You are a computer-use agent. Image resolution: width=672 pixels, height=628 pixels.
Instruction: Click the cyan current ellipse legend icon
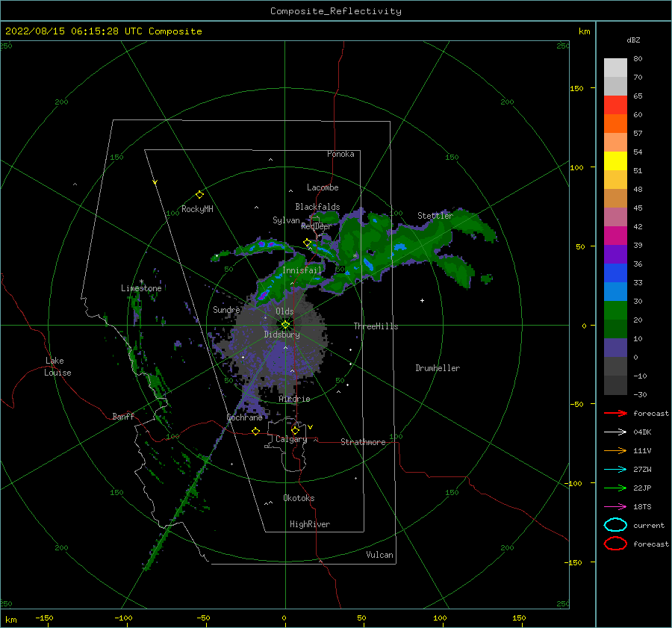click(615, 525)
